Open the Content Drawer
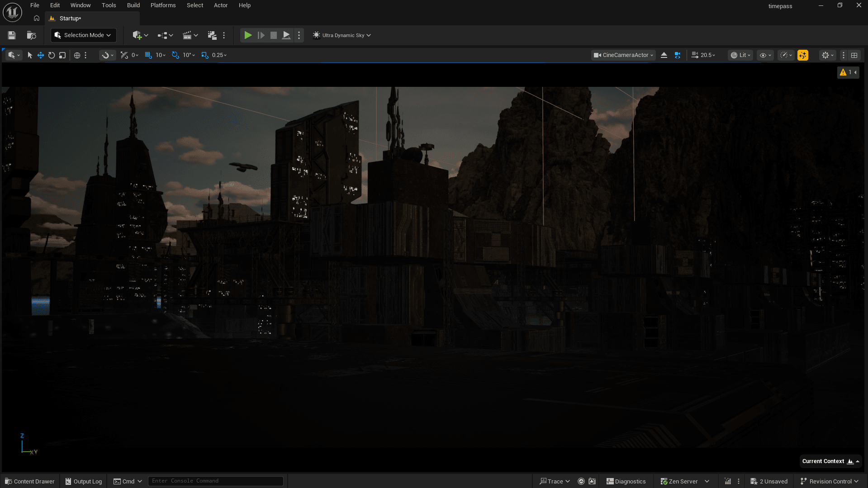The image size is (868, 488). (x=30, y=481)
